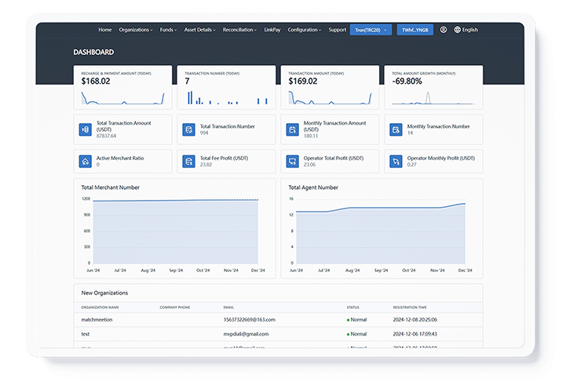Click the Total Merchant Number chart title
The width and height of the screenshot is (573, 392).
click(111, 187)
